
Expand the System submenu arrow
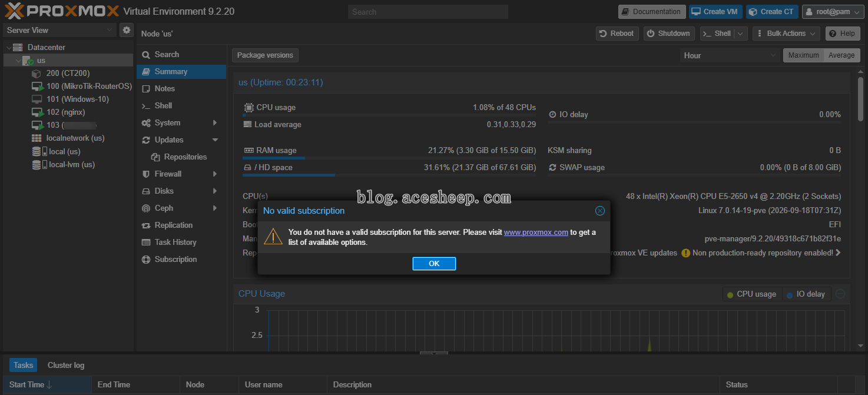(215, 123)
